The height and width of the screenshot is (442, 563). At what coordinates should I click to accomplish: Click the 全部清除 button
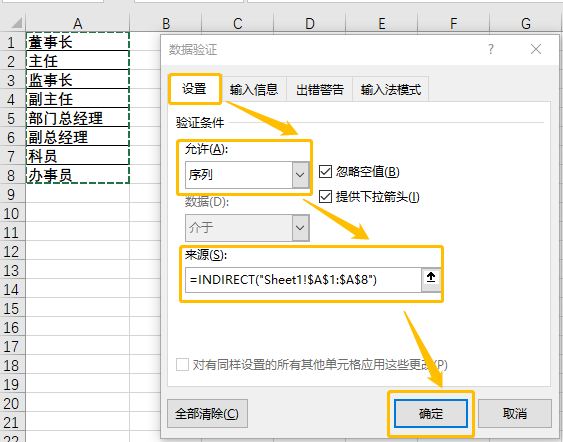[207, 414]
